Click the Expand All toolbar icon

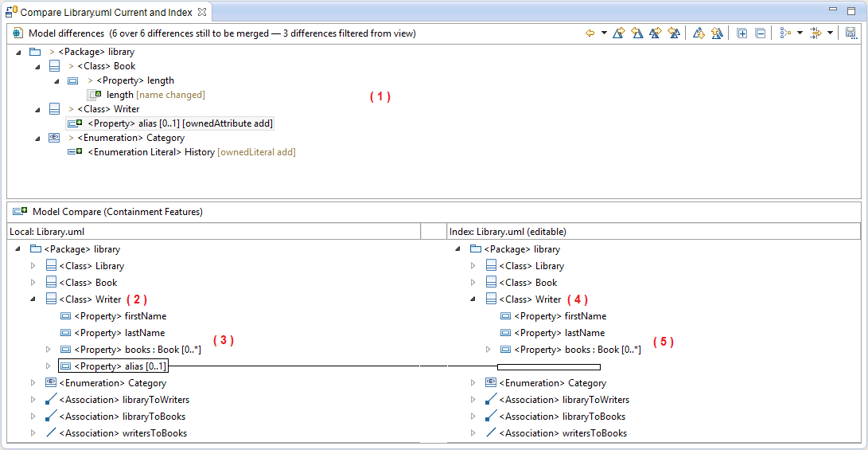coord(741,33)
